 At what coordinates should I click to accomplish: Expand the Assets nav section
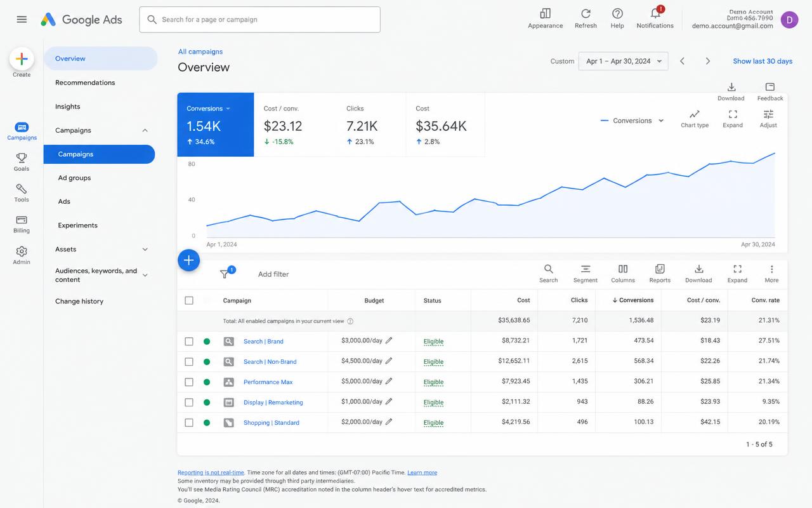[x=145, y=250]
